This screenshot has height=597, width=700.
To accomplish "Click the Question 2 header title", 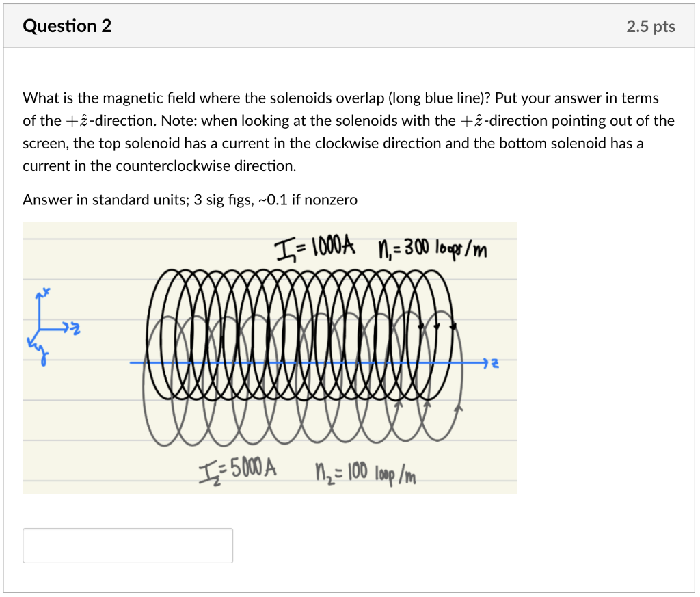I will coord(66,26).
